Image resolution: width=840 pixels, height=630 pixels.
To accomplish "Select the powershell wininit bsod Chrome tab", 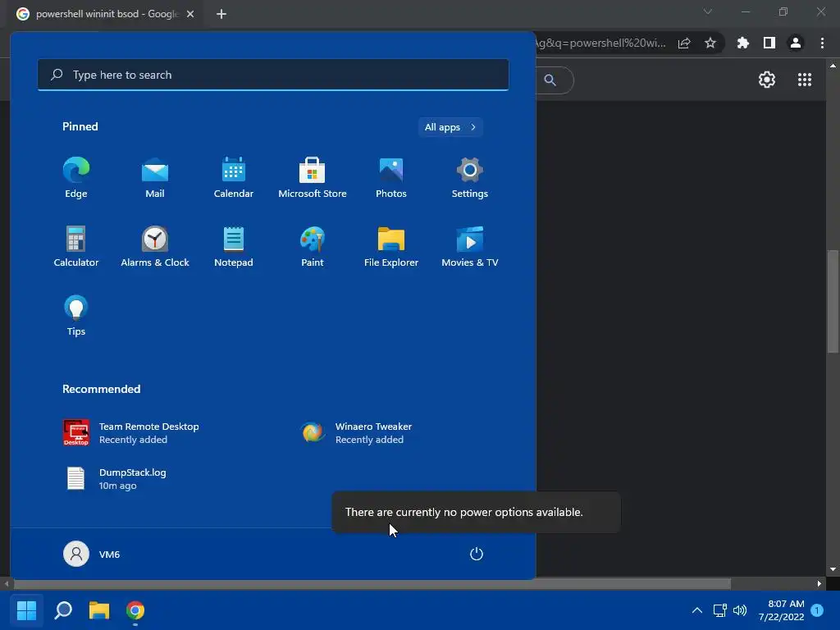I will tap(106, 14).
